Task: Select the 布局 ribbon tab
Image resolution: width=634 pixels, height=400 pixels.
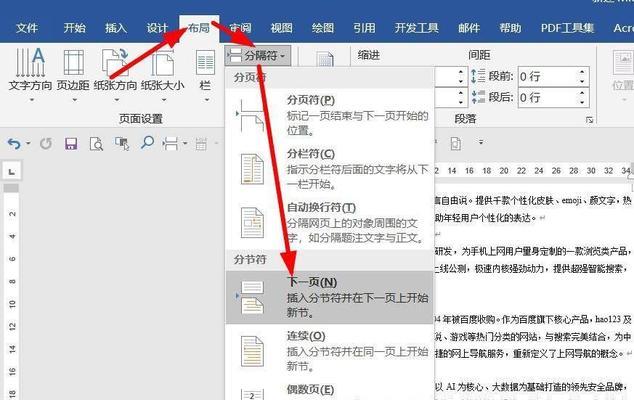Action: click(199, 28)
